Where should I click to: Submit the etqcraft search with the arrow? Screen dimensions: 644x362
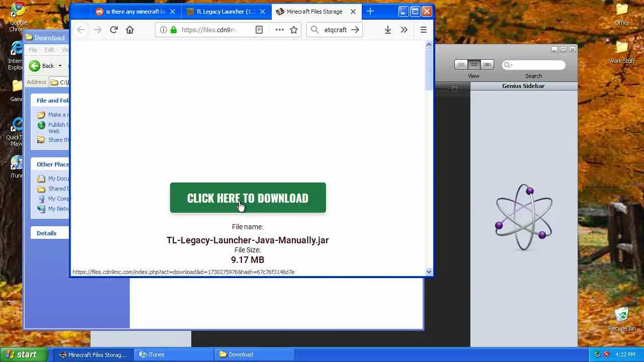pos(355,30)
